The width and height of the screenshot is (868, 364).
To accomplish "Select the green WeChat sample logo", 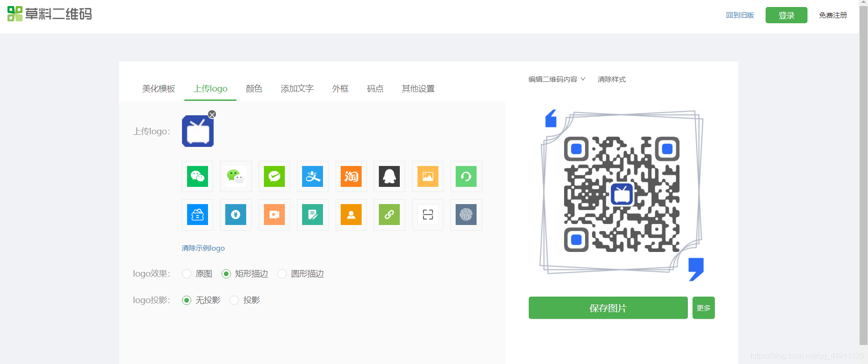I will coord(197,177).
